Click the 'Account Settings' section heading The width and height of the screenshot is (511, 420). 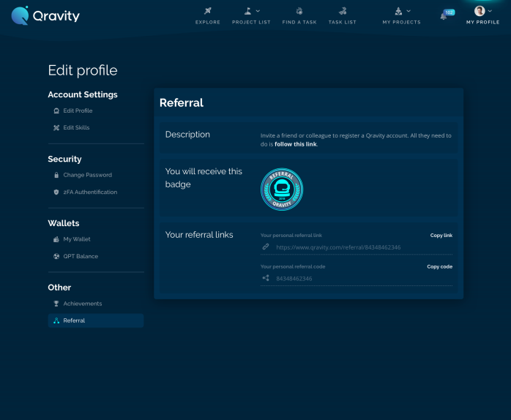point(83,94)
